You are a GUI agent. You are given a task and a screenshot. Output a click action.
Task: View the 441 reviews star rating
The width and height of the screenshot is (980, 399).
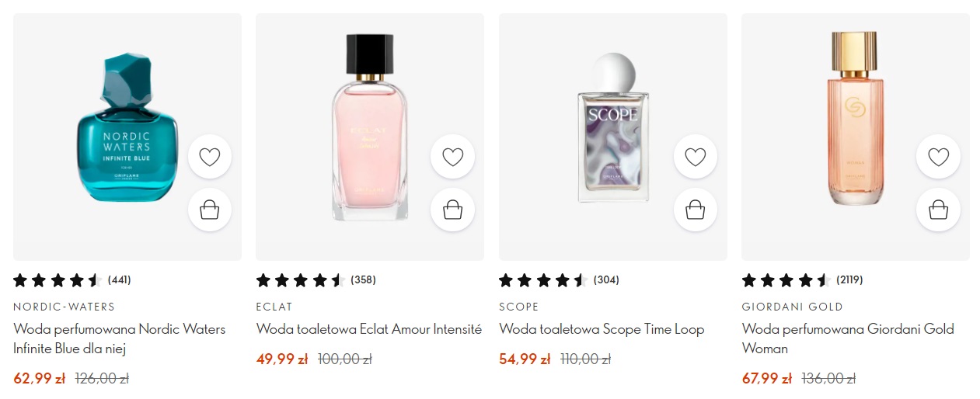click(x=58, y=280)
